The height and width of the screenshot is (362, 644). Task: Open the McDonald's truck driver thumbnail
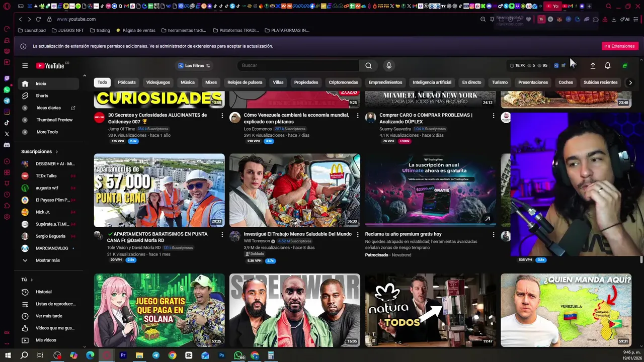click(x=295, y=190)
